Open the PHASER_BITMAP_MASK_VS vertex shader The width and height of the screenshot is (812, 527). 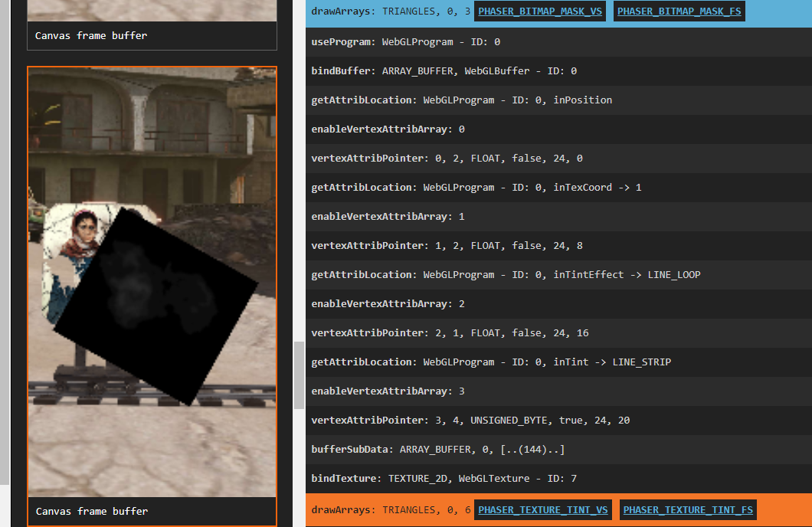tap(540, 11)
